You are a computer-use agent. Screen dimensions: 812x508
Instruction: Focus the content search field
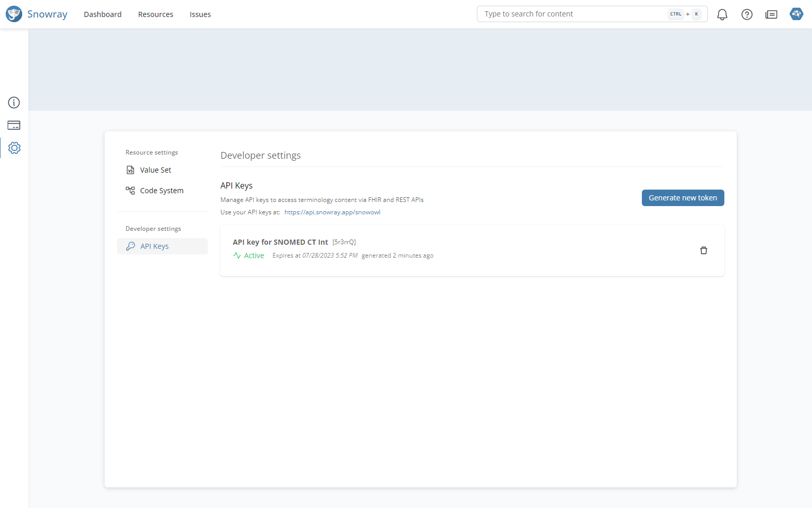pyautogui.click(x=572, y=14)
